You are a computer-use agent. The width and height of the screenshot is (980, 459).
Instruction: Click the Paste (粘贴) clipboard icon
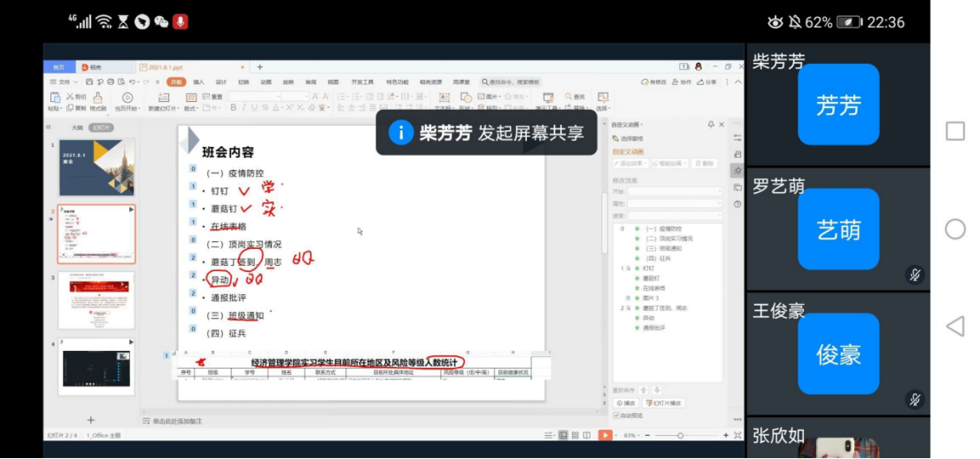[x=55, y=97]
